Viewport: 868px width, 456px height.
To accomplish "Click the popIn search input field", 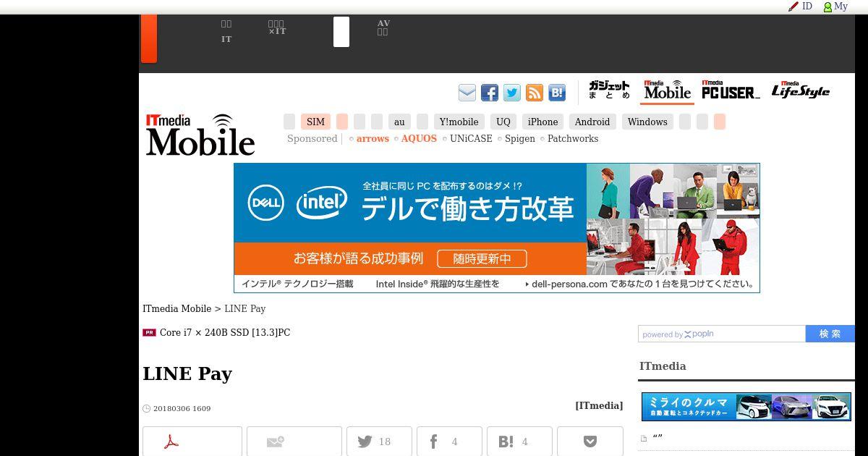I will (722, 334).
